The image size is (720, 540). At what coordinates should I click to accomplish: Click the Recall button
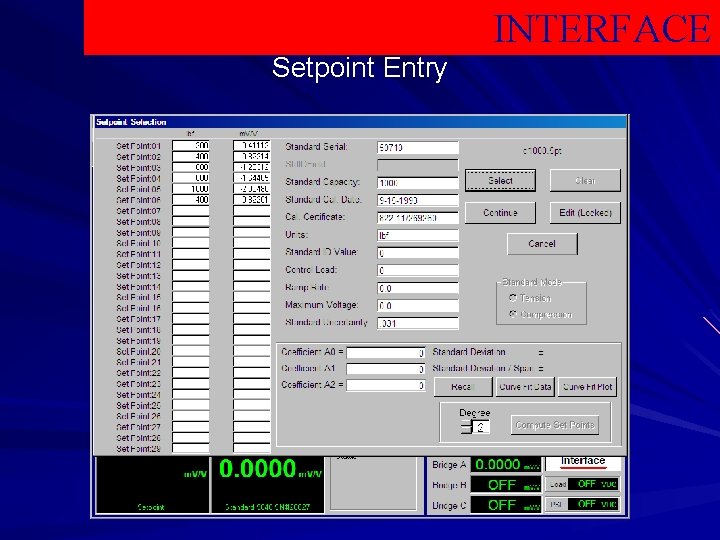463,387
